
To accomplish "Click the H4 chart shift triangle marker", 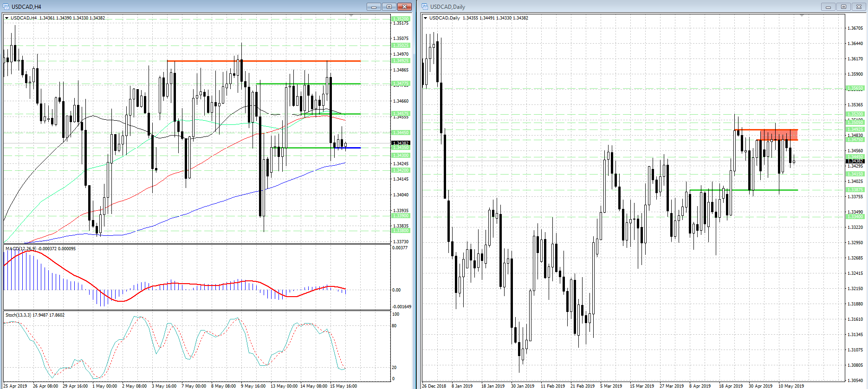I will point(351,16).
